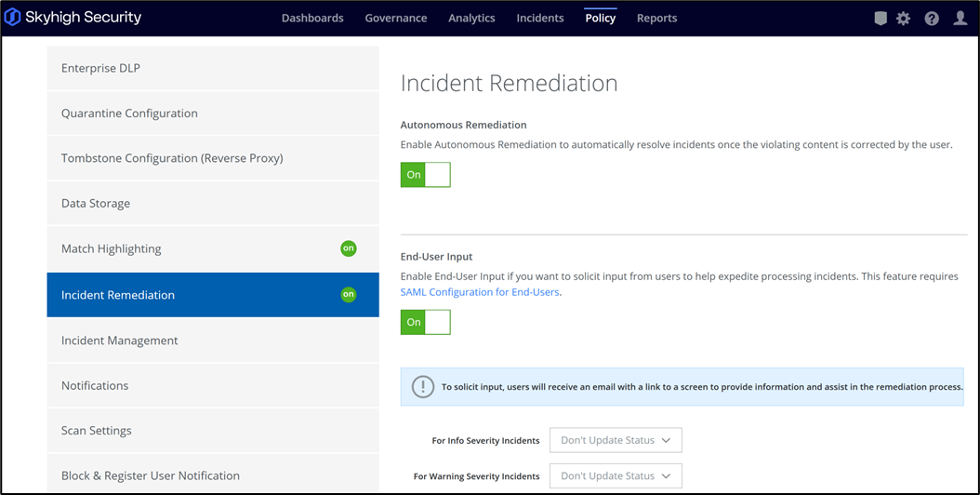Open Warning Severity Incidents status dropdown
980x495 pixels.
pyautogui.click(x=616, y=475)
